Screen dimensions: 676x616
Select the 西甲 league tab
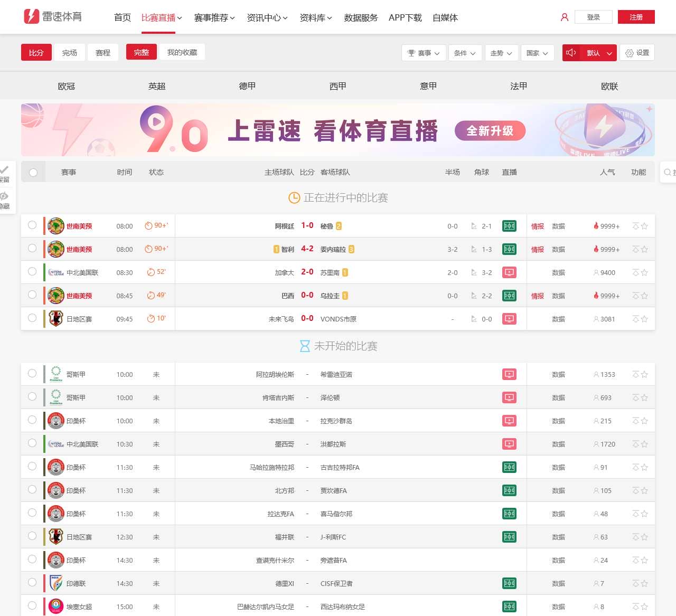[x=337, y=86]
